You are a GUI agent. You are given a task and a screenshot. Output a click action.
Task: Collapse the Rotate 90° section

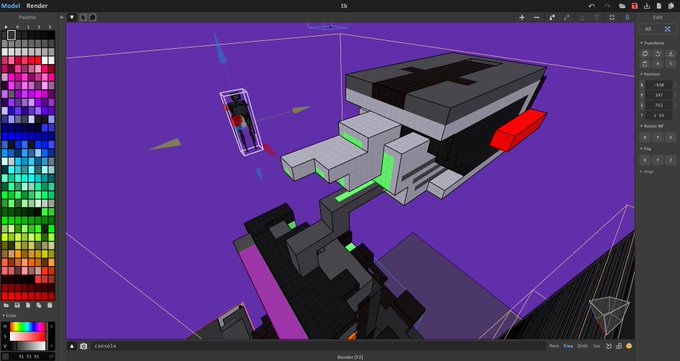tap(653, 126)
